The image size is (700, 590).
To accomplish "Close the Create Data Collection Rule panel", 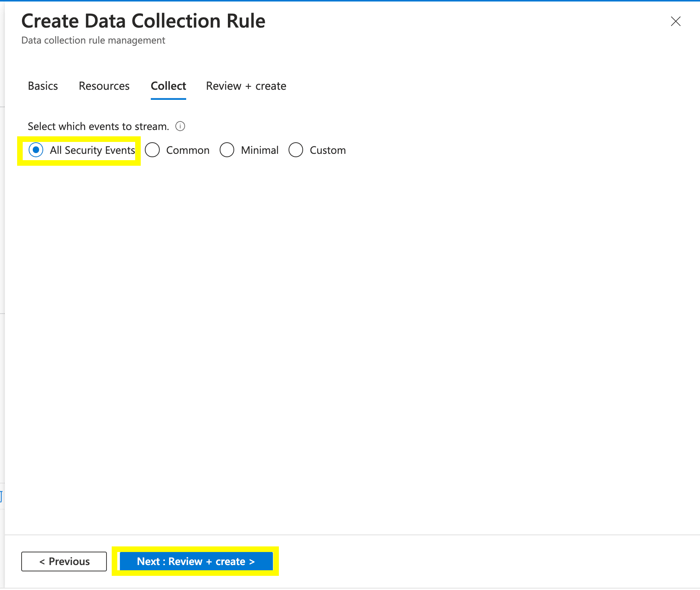I will pos(675,21).
